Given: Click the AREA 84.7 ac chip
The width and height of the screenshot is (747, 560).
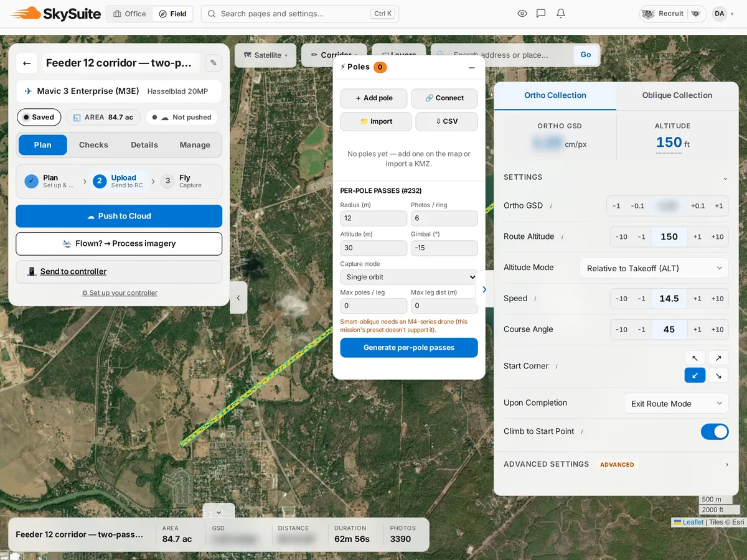Looking at the screenshot, I should [x=103, y=117].
